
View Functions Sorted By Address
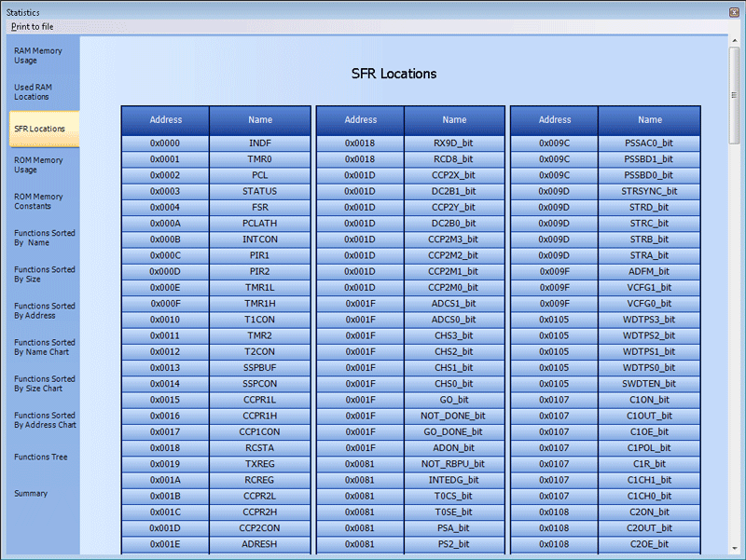[x=44, y=310]
